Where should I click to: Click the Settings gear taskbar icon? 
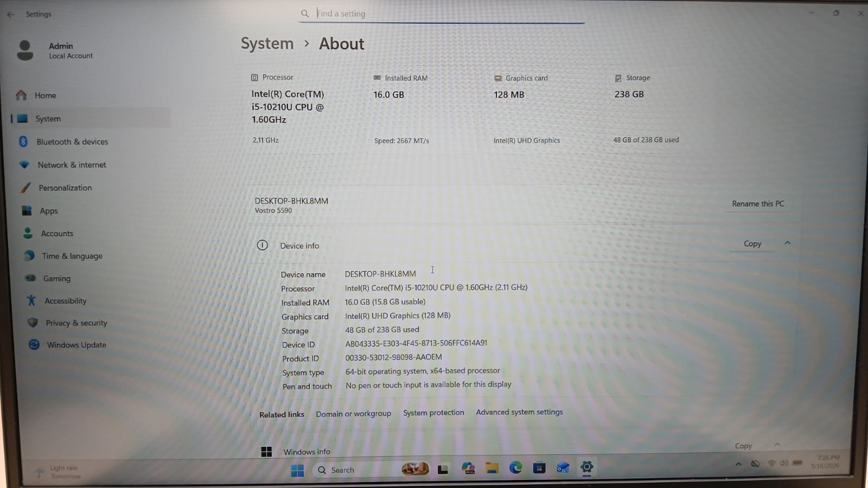(586, 467)
